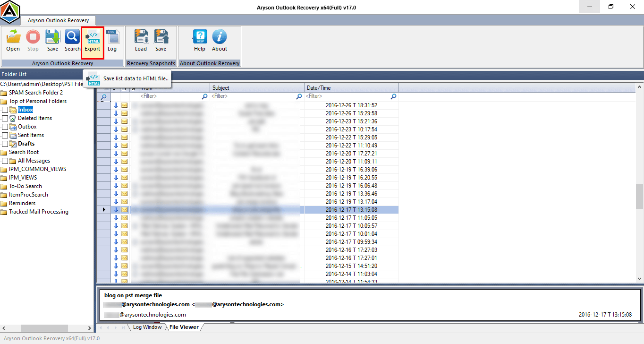Enable the Sent Items checkbox
Screen dimensions: 644x344
point(5,135)
